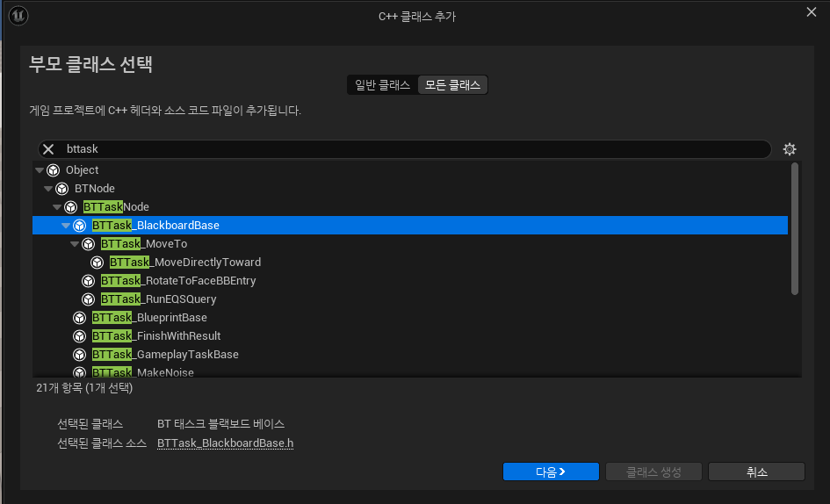
Task: Select BTTask_GameplayTaskBase class row
Action: (x=410, y=355)
